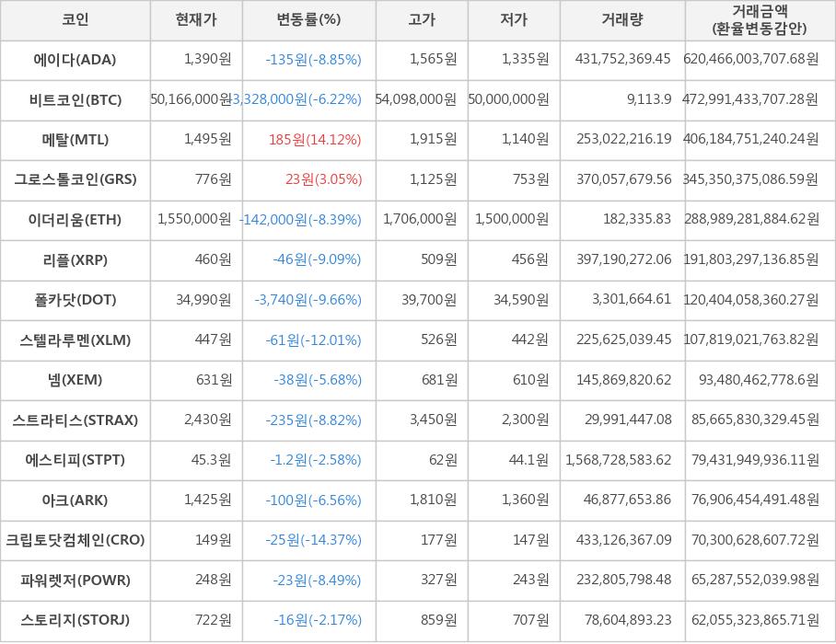The height and width of the screenshot is (644, 836).
Task: Click the 그로스톨코인(GRS) coin name
Action: click(x=75, y=179)
